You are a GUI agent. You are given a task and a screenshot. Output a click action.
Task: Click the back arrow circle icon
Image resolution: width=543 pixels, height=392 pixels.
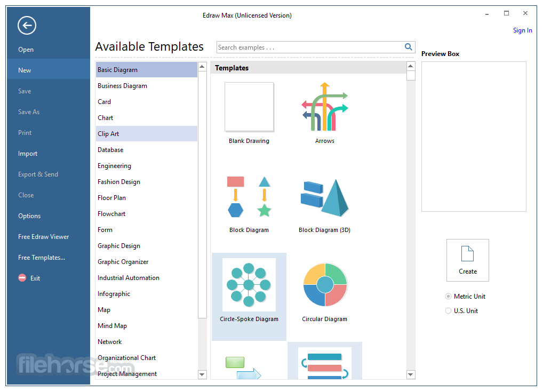tap(27, 25)
